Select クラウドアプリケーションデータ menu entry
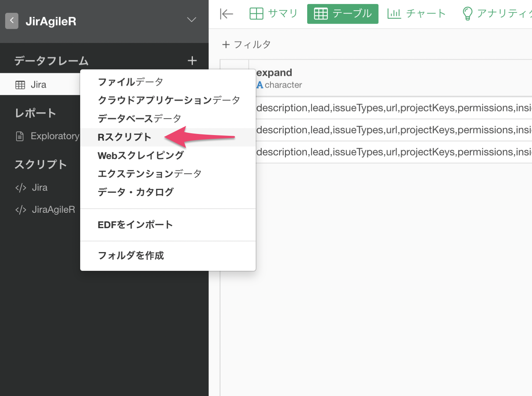The height and width of the screenshot is (396, 532). click(x=169, y=100)
